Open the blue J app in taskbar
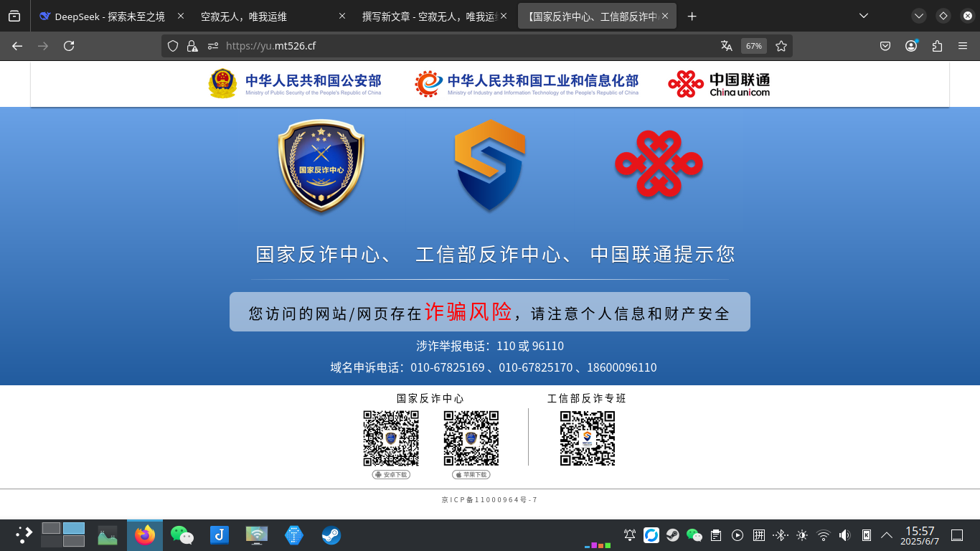Screen dimensions: 980x551 219,535
